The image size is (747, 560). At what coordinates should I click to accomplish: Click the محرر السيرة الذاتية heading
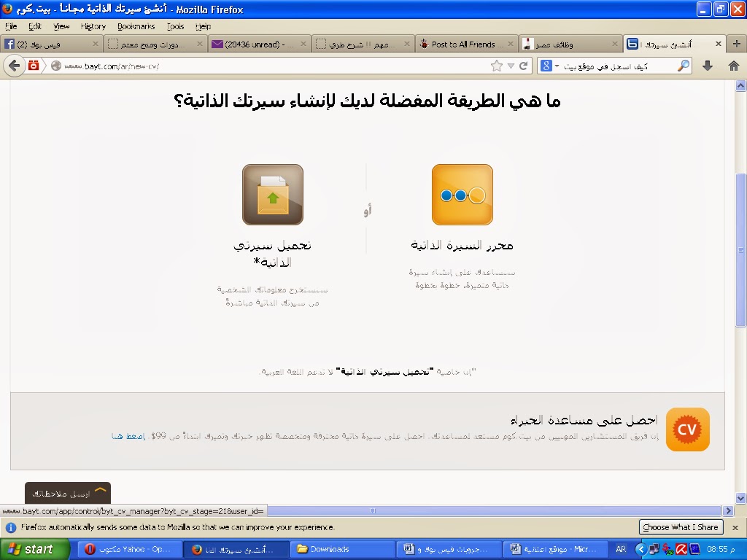click(462, 245)
